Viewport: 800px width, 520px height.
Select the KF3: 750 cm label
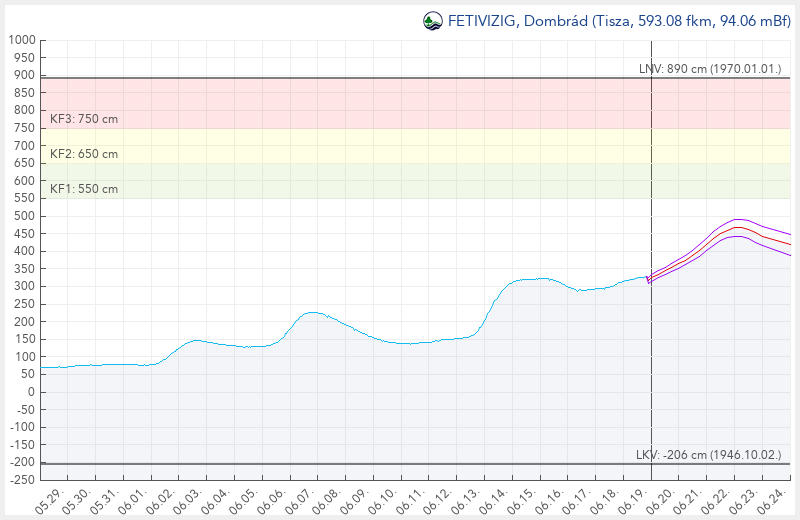pyautogui.click(x=84, y=119)
